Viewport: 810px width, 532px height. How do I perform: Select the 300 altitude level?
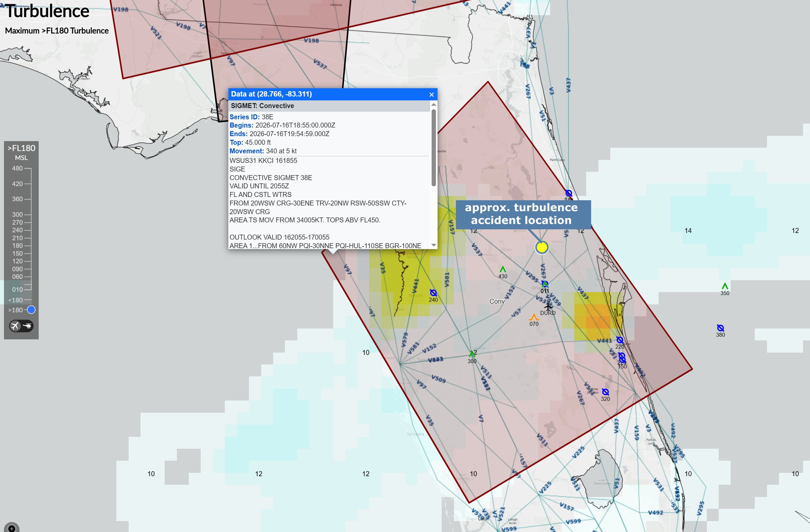coord(17,215)
